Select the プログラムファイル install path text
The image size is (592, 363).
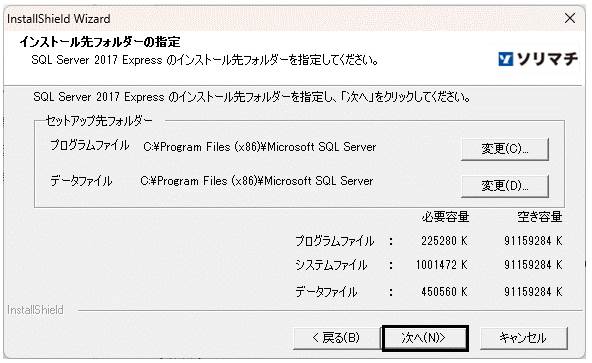click(x=260, y=147)
